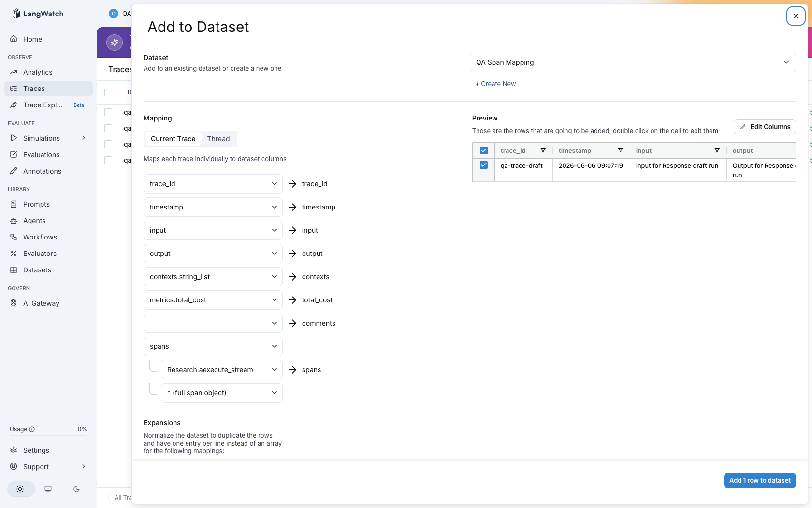The height and width of the screenshot is (508, 812).
Task: Open Simulations via its play icon
Action: click(x=14, y=138)
